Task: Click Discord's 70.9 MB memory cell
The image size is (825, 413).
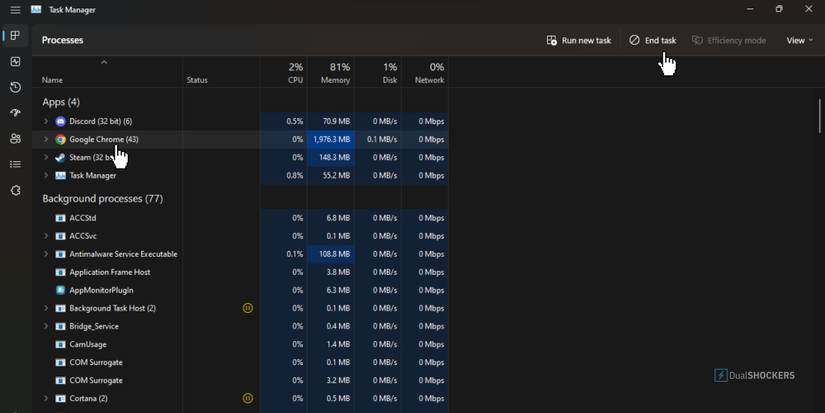Action: pyautogui.click(x=331, y=122)
